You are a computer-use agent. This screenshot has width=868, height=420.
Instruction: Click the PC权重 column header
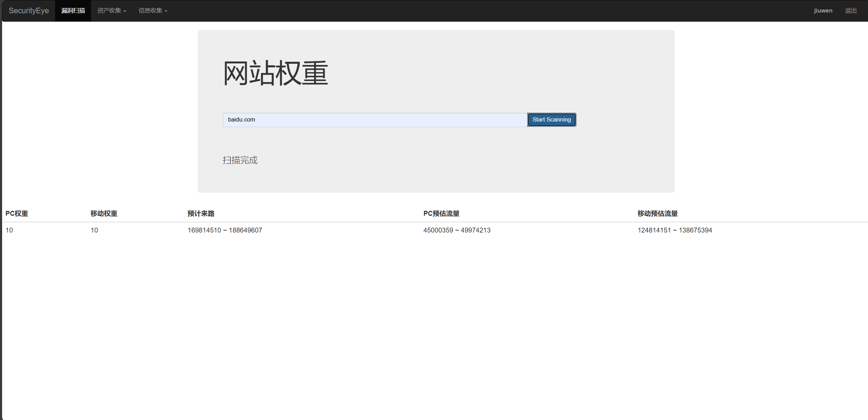point(17,213)
